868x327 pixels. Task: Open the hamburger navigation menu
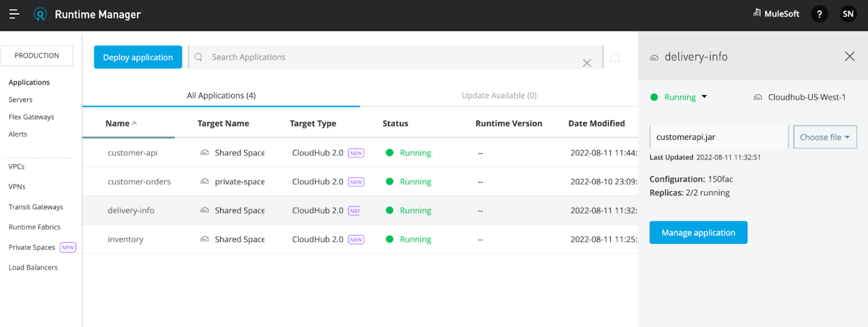(x=14, y=14)
